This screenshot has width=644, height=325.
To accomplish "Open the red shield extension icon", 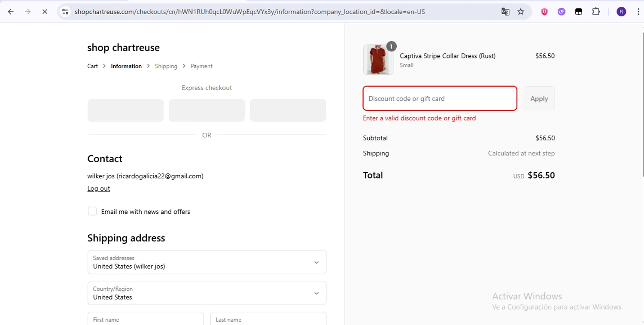I will (544, 12).
